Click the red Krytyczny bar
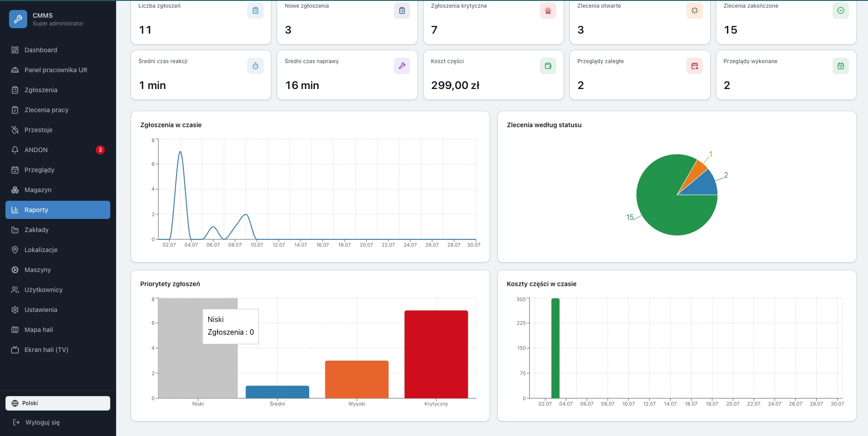 pos(436,354)
